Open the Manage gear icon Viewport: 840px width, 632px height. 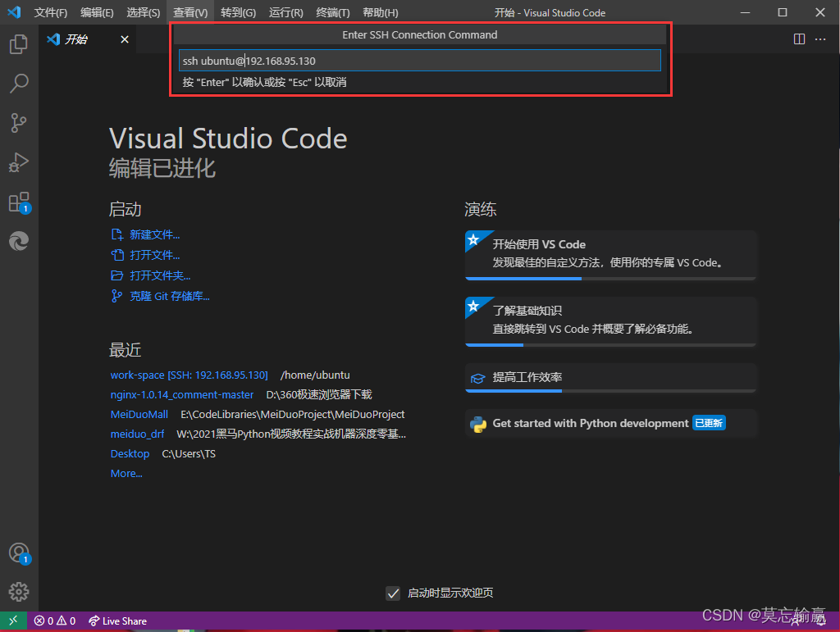pos(19,592)
